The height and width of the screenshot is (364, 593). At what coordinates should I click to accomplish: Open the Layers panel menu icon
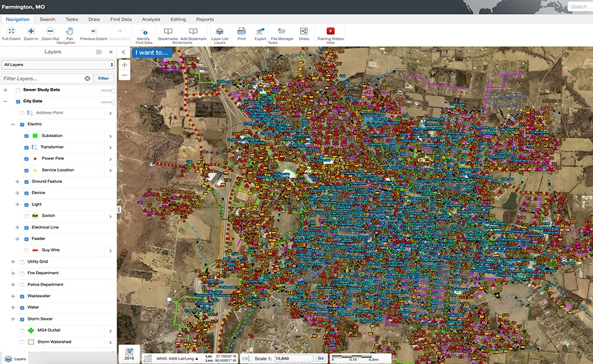[x=99, y=52]
